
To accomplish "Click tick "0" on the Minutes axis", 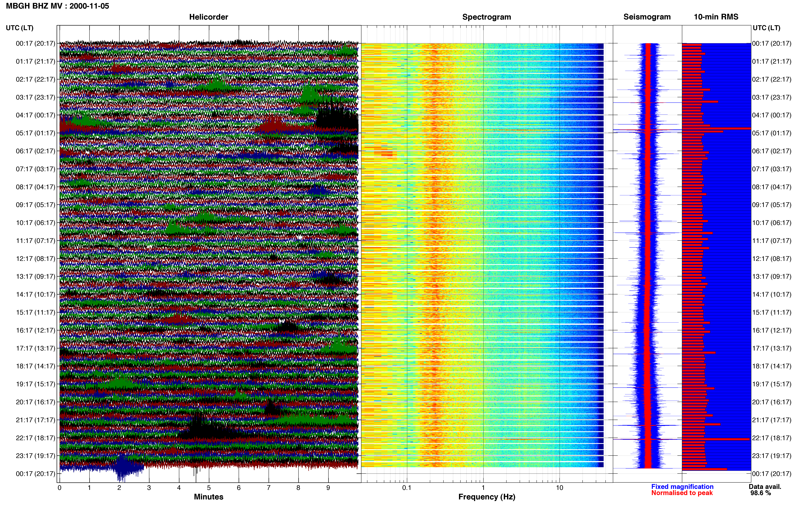I will (x=59, y=488).
